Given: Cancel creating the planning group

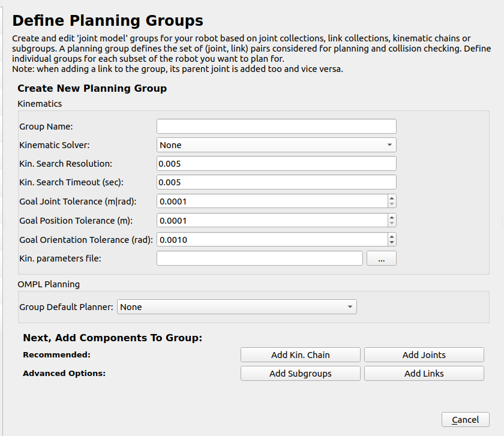Looking at the screenshot, I should tap(465, 420).
